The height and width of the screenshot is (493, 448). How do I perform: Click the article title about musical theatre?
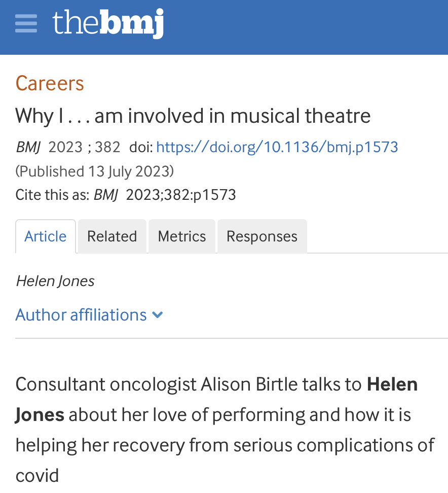[x=193, y=116]
